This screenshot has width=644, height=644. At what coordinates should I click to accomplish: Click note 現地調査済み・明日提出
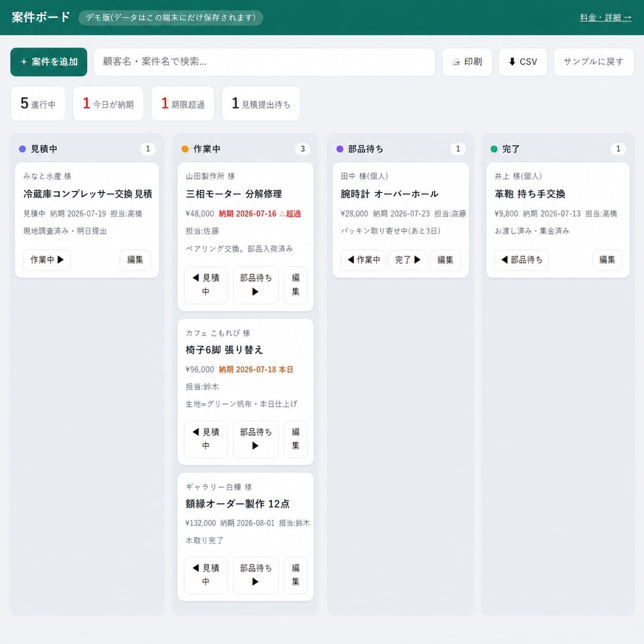(65, 231)
